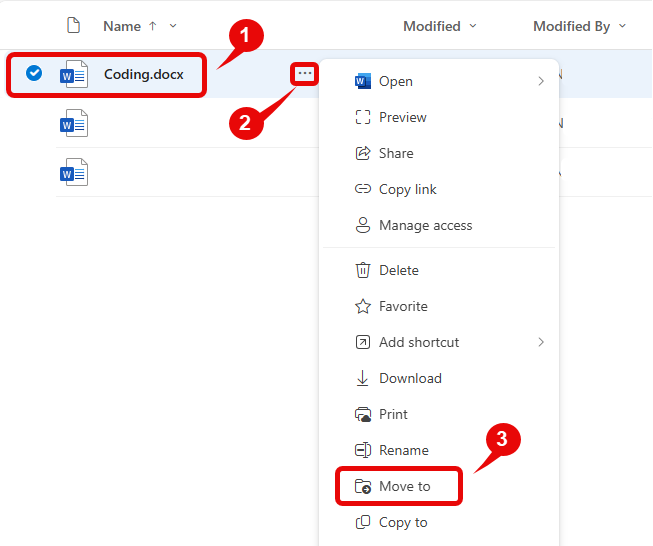Click the Favorite star icon

(363, 306)
